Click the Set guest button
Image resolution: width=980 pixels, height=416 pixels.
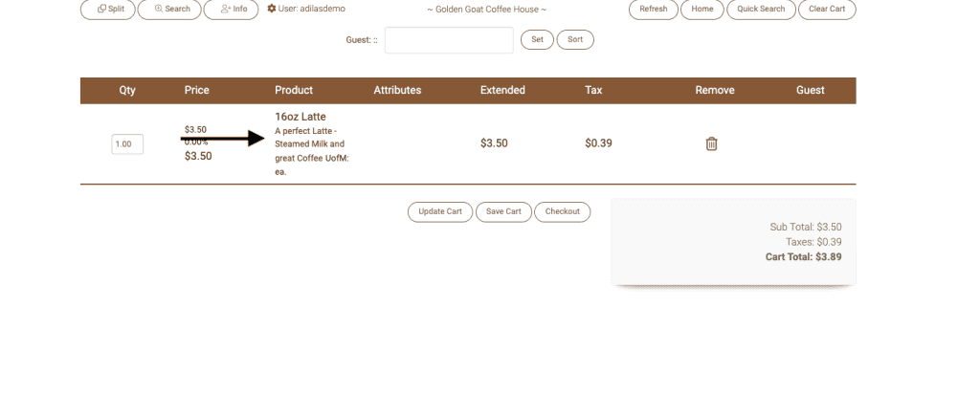tap(537, 39)
